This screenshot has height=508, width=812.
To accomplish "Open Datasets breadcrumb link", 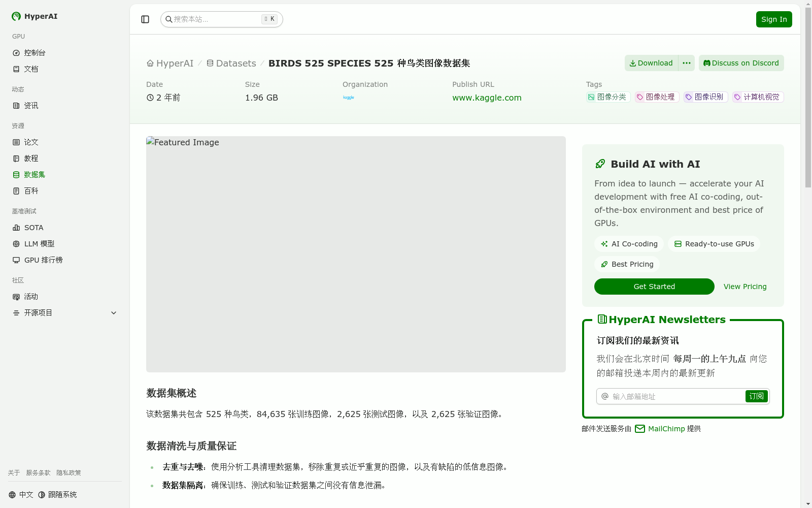I will coord(231,63).
